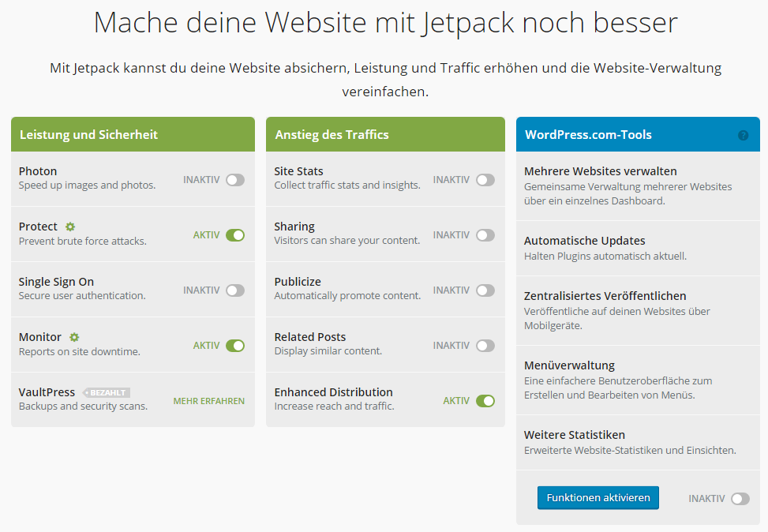This screenshot has height=532, width=768.
Task: Click the BEZAHLT tag next to VaultPress
Action: (107, 392)
